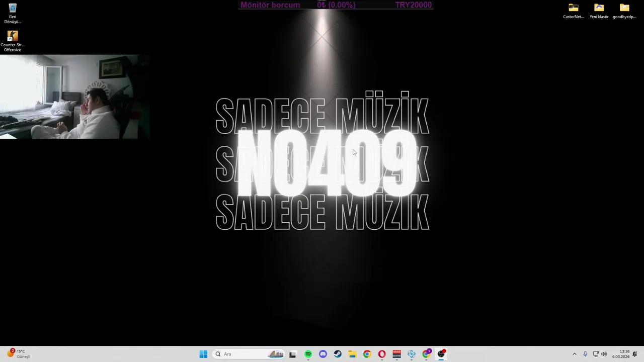Open Spotify from the taskbar
The height and width of the screenshot is (362, 644).
pyautogui.click(x=308, y=354)
